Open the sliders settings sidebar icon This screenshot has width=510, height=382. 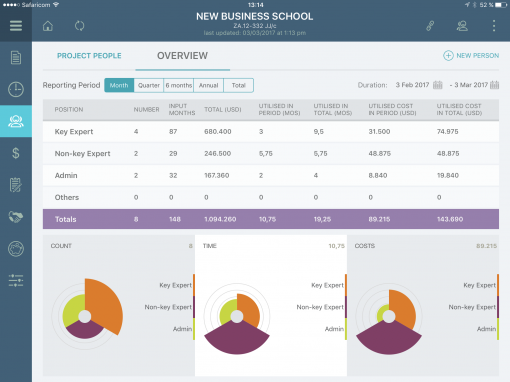[16, 281]
